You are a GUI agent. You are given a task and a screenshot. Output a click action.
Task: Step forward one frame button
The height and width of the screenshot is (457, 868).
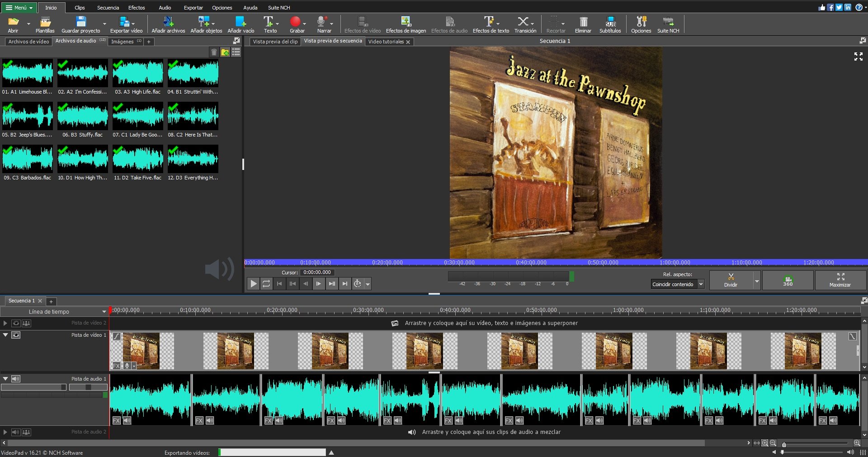(319, 283)
